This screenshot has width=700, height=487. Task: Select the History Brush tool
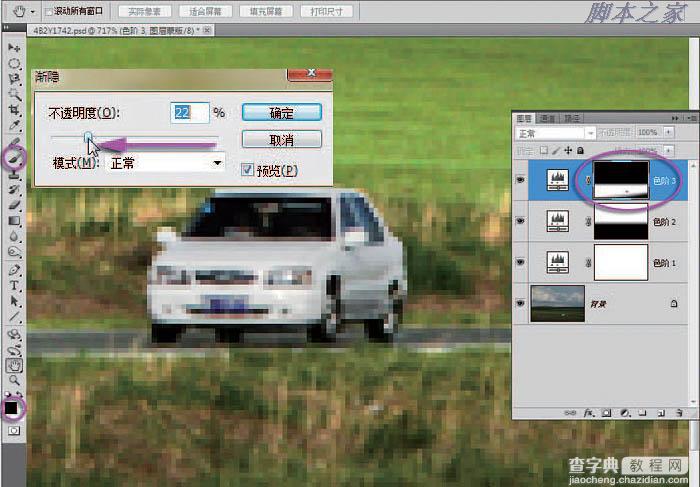pyautogui.click(x=14, y=189)
